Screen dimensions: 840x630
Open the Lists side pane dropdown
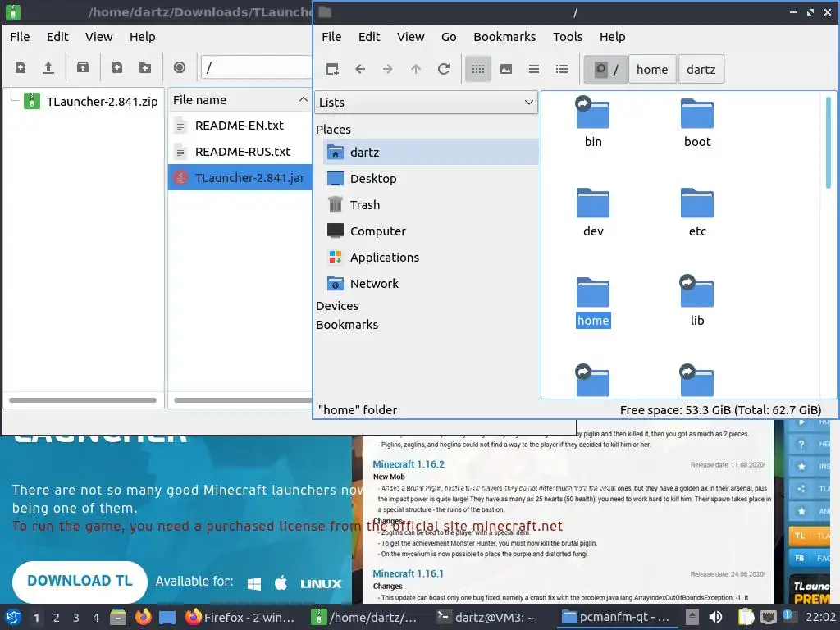(x=427, y=103)
